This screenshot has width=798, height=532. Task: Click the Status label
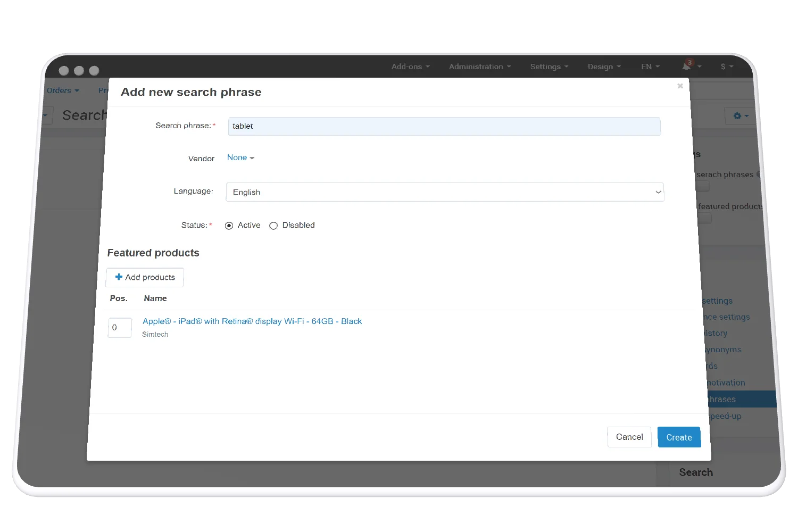click(195, 225)
